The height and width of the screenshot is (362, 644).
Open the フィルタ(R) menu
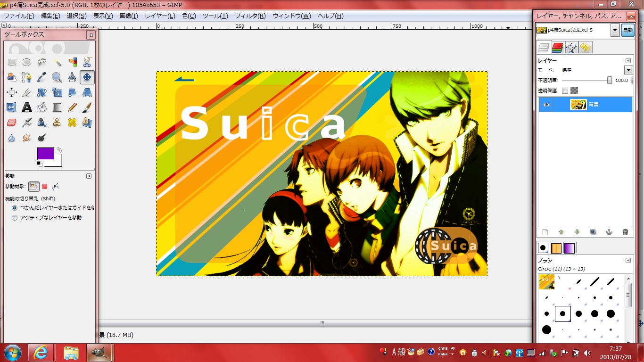tap(250, 16)
